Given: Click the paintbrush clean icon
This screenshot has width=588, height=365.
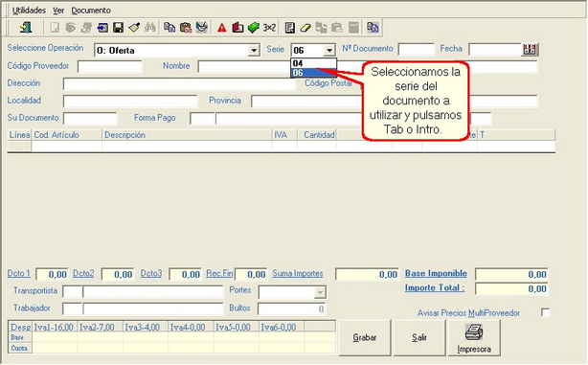Looking at the screenshot, I should point(134,28).
